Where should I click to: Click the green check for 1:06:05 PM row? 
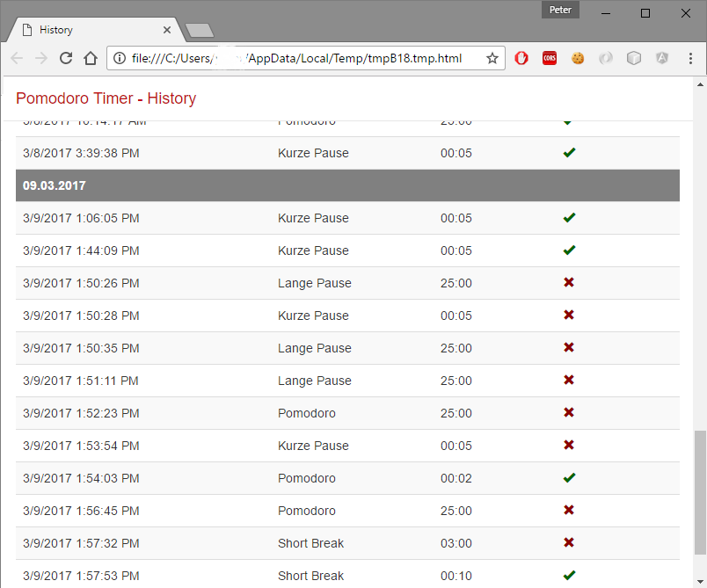[569, 218]
